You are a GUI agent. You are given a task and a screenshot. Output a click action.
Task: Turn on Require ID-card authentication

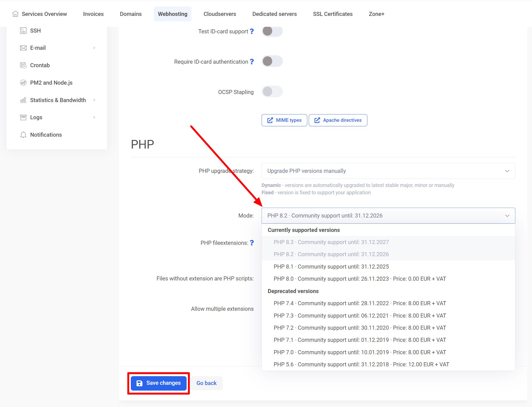(x=272, y=61)
